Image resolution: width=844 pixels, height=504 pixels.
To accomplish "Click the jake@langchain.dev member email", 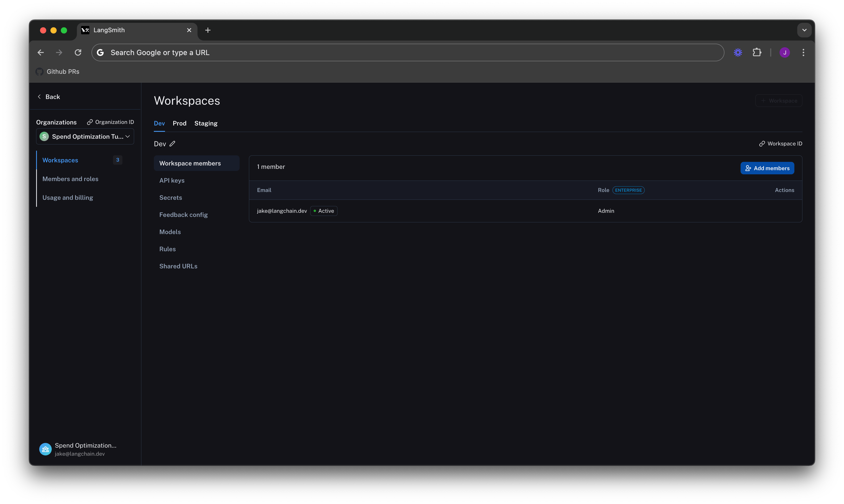I will 282,211.
